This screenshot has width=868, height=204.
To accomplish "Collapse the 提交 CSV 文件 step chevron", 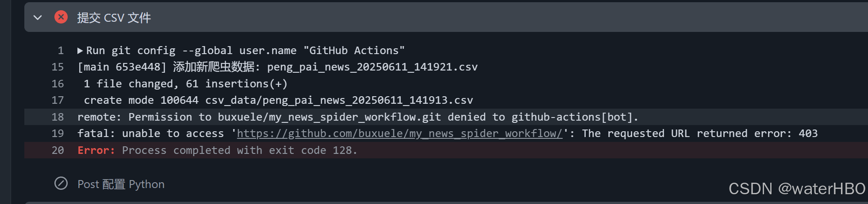I will click(38, 18).
